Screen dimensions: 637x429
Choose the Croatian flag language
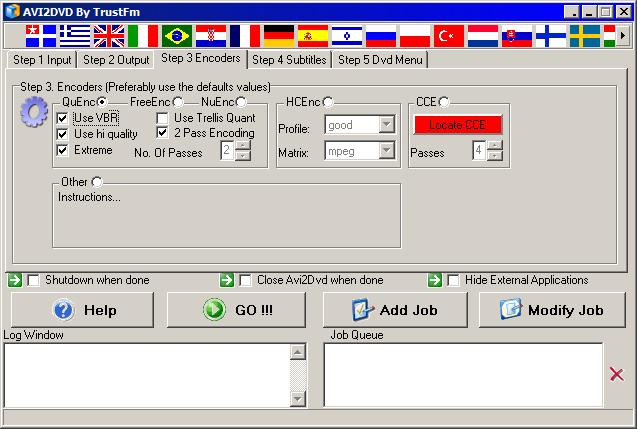tap(211, 36)
